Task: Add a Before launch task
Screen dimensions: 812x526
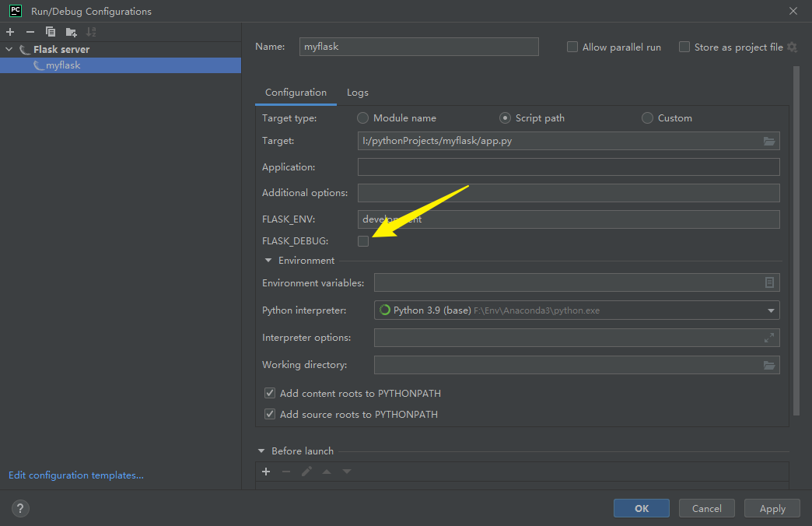Action: (x=266, y=472)
